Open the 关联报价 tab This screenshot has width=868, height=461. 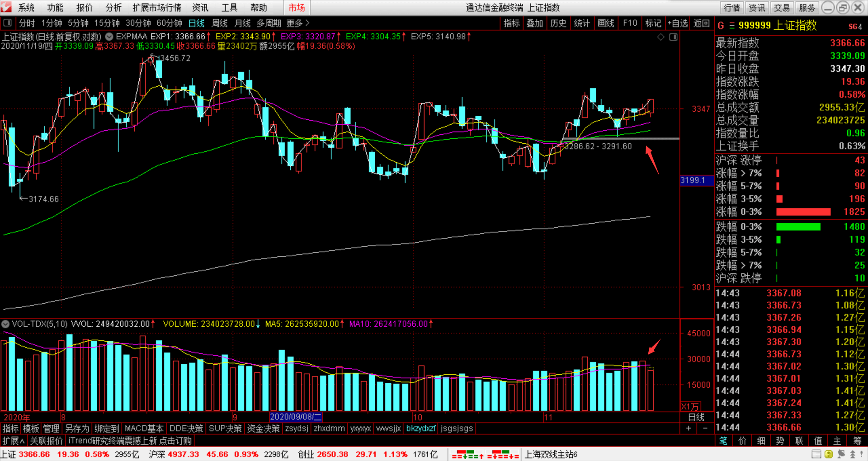tap(46, 441)
